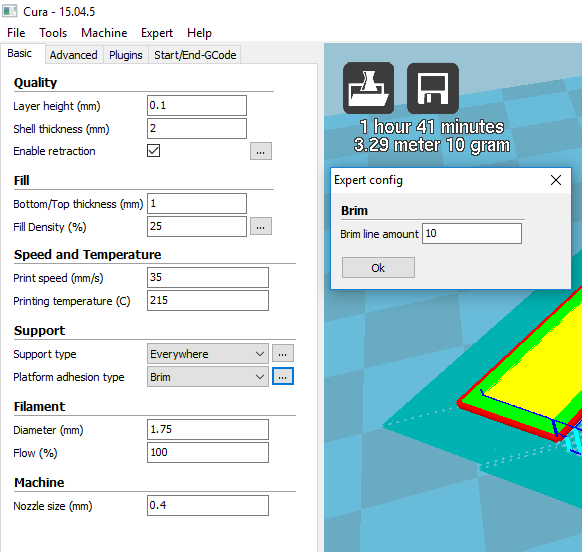Open Platform adhesion ellipsis settings button

(x=282, y=376)
